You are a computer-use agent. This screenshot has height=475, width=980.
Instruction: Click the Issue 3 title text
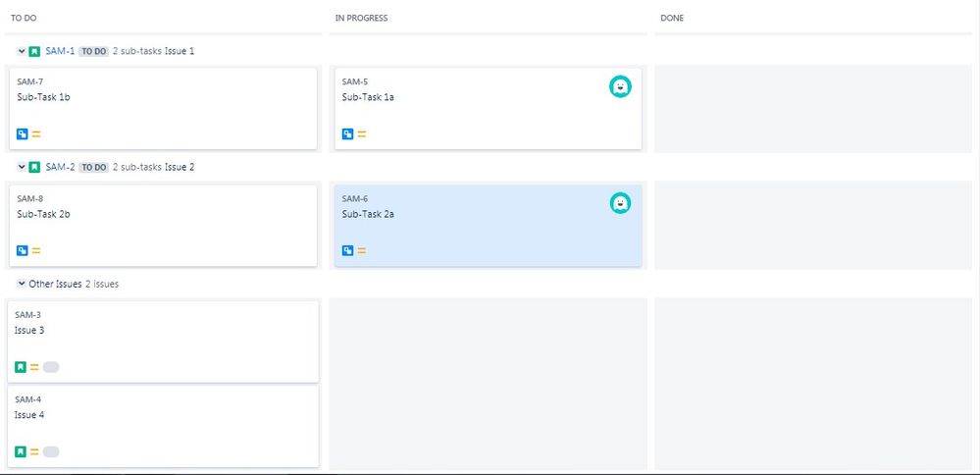(x=29, y=330)
